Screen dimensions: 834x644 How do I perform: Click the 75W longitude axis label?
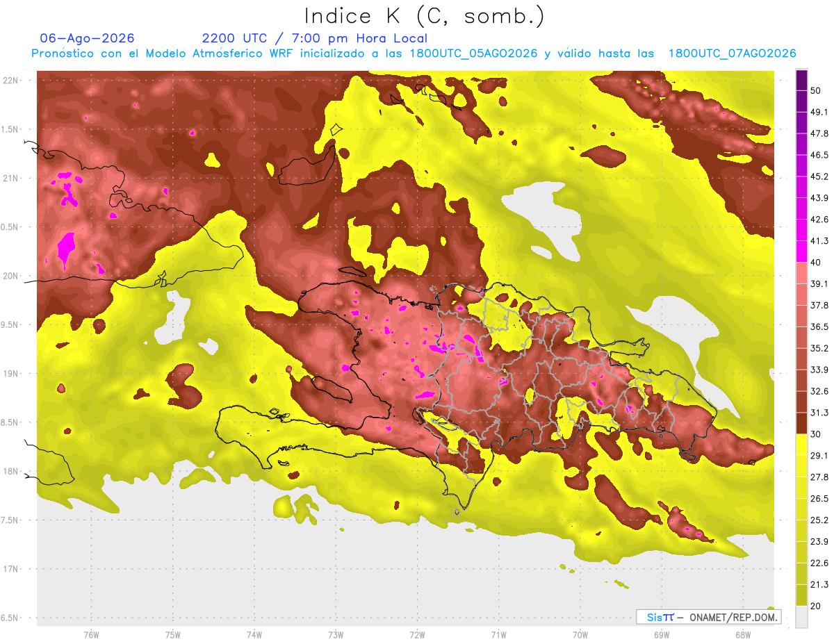[x=173, y=635]
